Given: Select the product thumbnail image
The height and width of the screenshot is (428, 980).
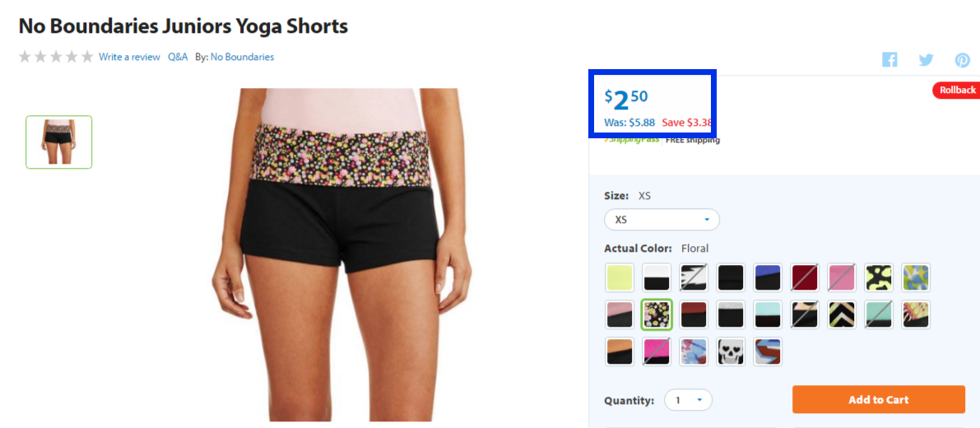Looking at the screenshot, I should pos(58,142).
